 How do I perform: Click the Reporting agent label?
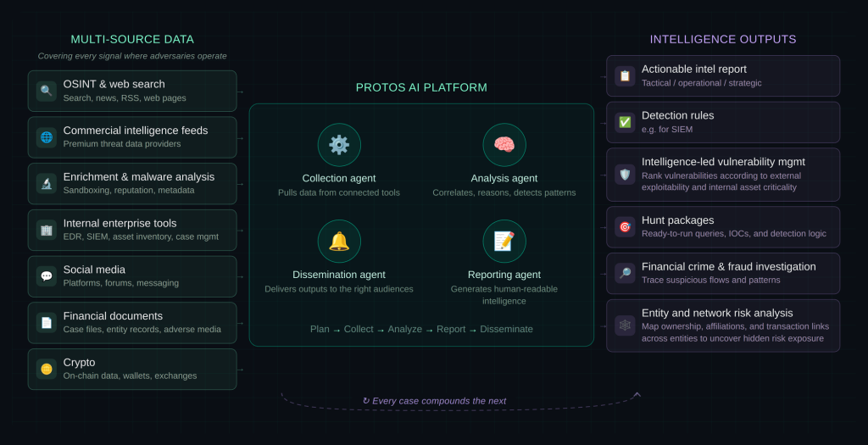(504, 275)
